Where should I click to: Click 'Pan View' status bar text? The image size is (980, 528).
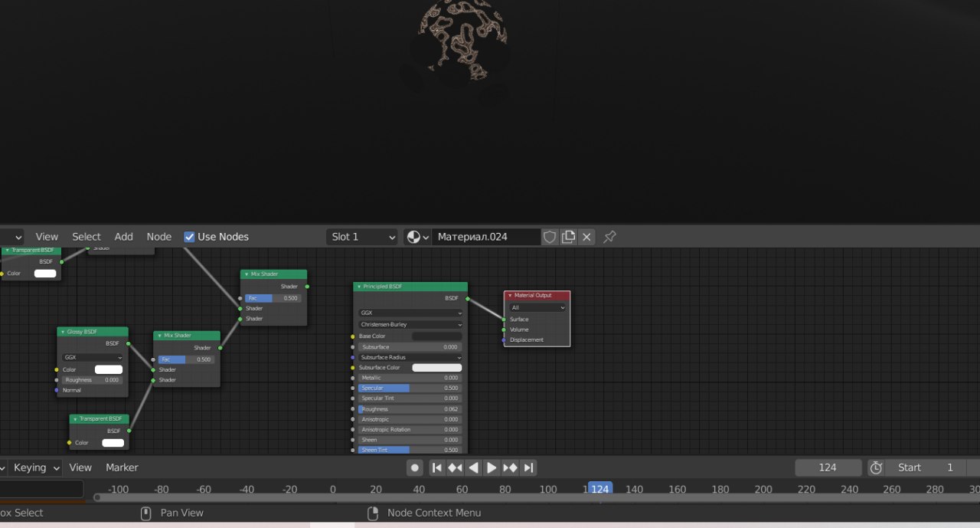[182, 513]
